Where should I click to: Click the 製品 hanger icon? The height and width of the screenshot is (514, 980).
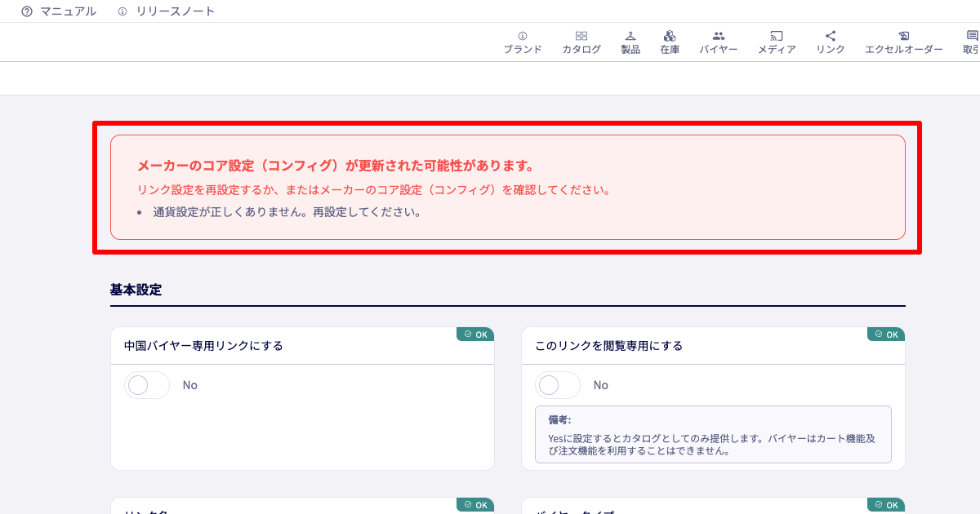pos(630,36)
